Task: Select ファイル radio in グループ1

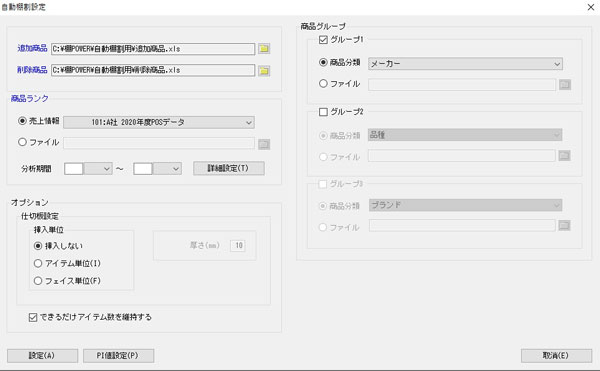Action: pos(323,83)
